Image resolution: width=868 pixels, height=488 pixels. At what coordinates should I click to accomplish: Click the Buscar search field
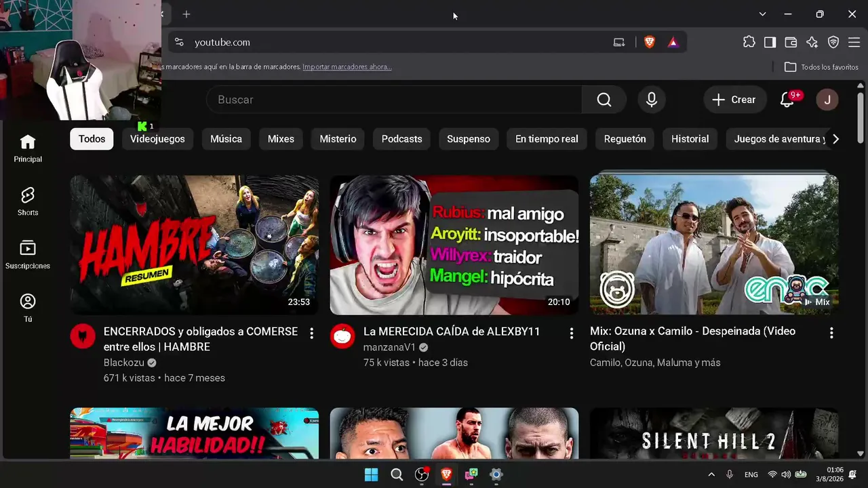pos(394,100)
